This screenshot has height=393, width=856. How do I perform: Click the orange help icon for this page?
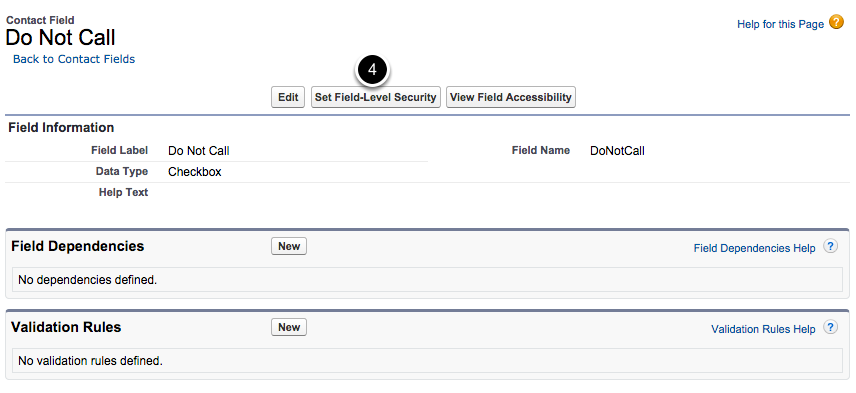pos(836,22)
